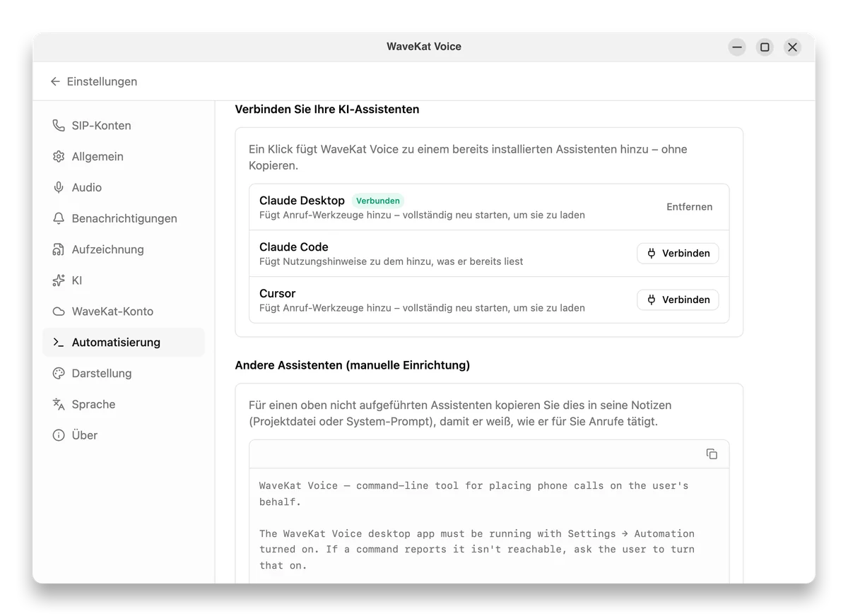Open the WaveKat-Konto section
This screenshot has height=616, width=848.
pos(124,312)
